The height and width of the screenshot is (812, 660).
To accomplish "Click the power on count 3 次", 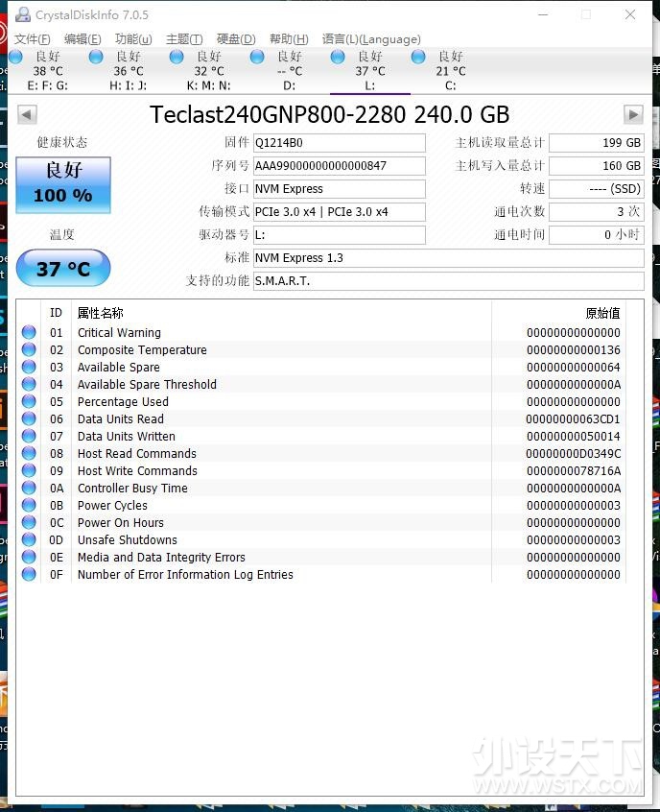I will point(597,212).
